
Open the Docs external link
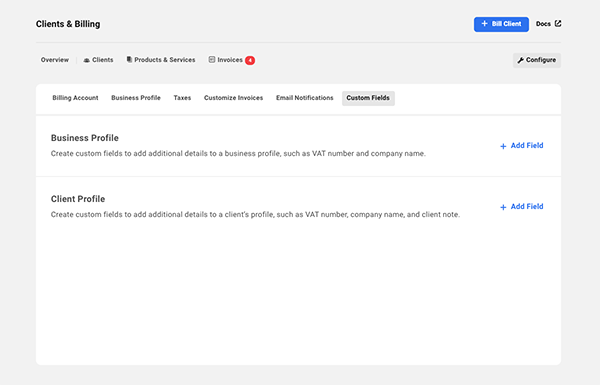click(548, 24)
